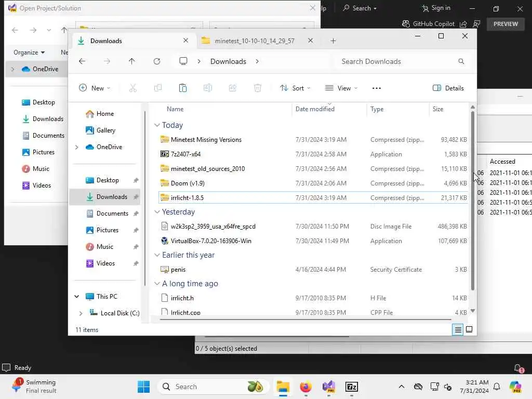The width and height of the screenshot is (532, 399).
Task: Refresh the Downloads folder
Action: (157, 61)
